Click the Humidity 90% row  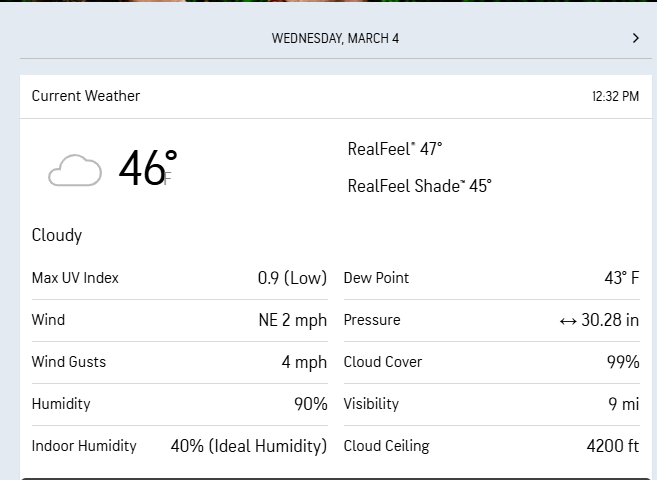[x=179, y=404]
